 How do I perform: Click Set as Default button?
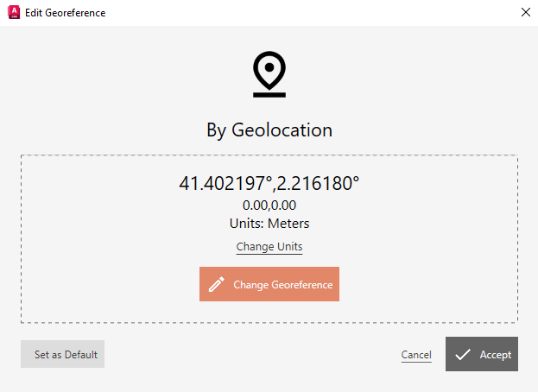(62, 354)
